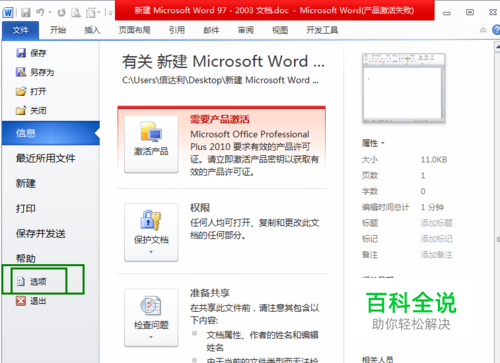Open the 页面布局 (Page Layout) tab
This screenshot has height=363, width=500.
tap(135, 30)
